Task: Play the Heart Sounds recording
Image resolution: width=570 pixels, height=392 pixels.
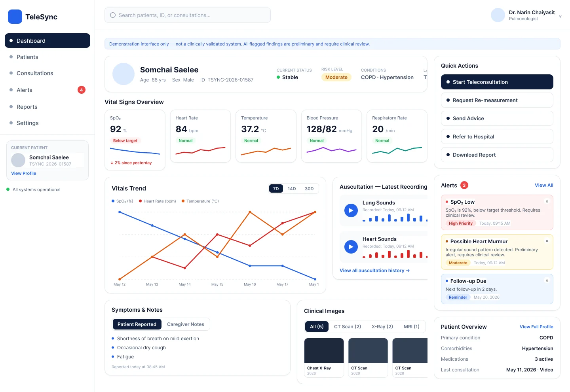Action: [351, 247]
